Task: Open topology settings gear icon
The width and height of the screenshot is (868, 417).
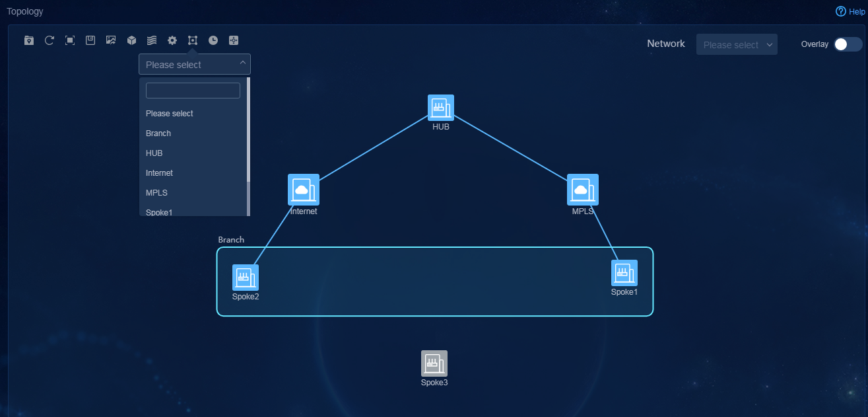Action: click(x=172, y=40)
